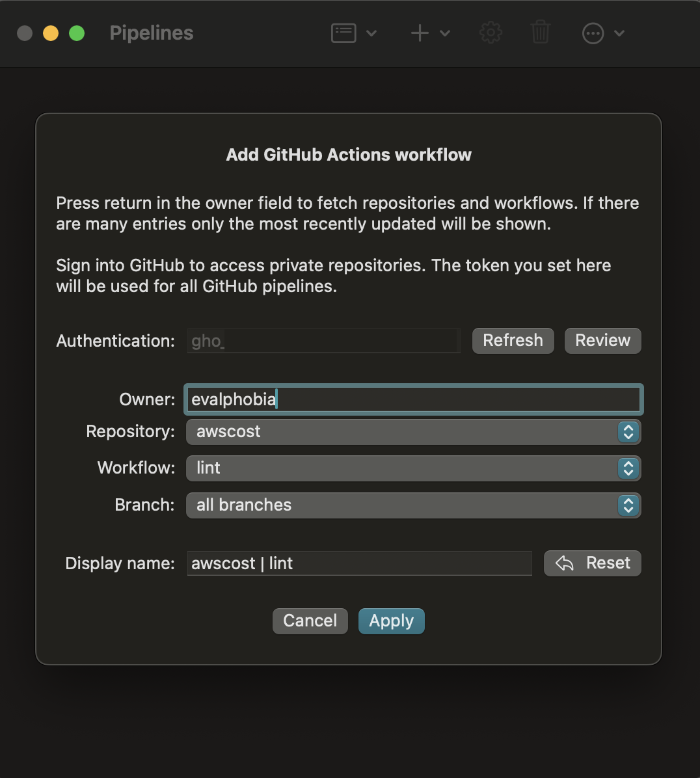The image size is (700, 778).
Task: Edit the Display name field
Action: click(359, 563)
